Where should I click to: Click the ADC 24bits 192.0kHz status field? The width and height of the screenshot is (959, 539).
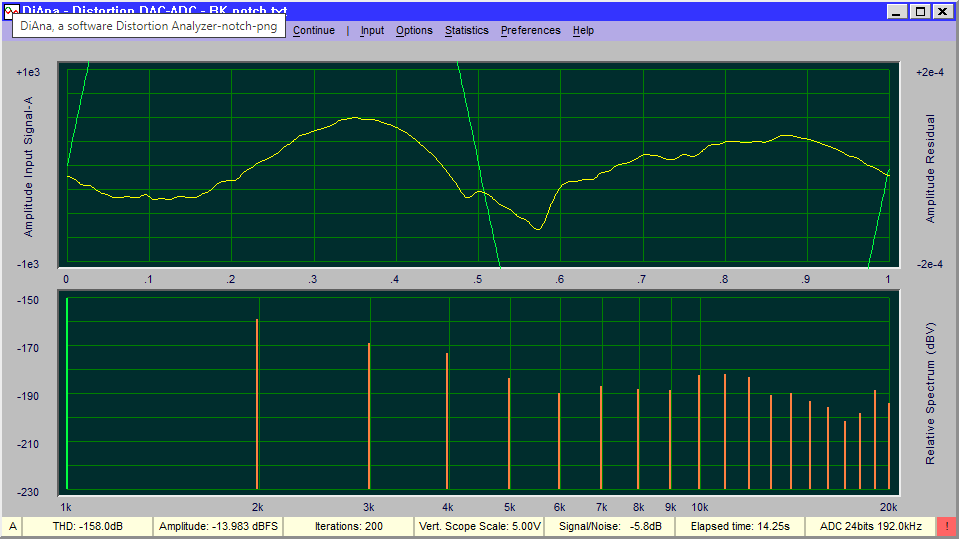point(870,526)
